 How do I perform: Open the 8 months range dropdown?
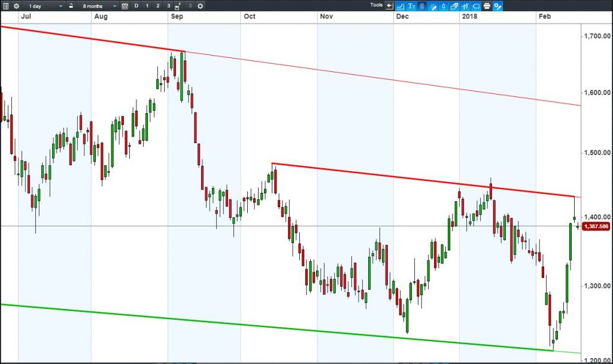pos(99,6)
